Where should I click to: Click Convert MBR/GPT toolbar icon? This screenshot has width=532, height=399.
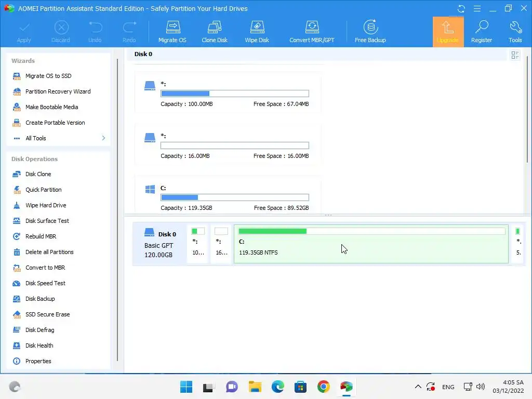(x=312, y=32)
